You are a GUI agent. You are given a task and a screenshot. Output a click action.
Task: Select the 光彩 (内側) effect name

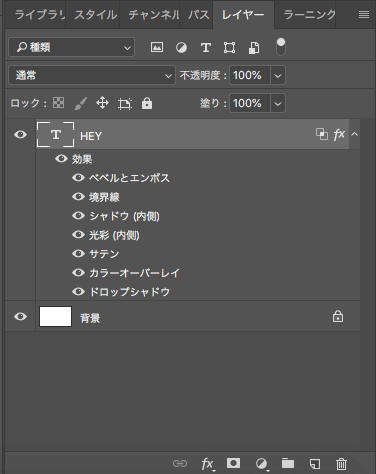pos(114,235)
